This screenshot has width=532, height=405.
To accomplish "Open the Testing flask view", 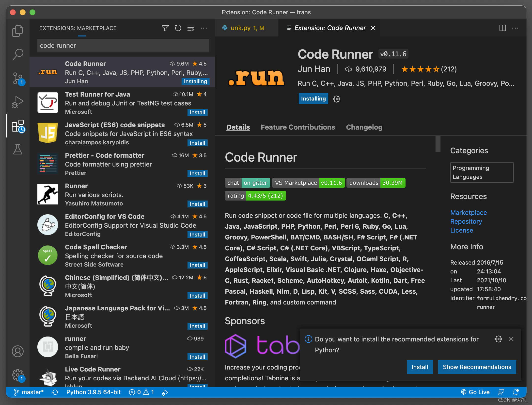I will (18, 149).
